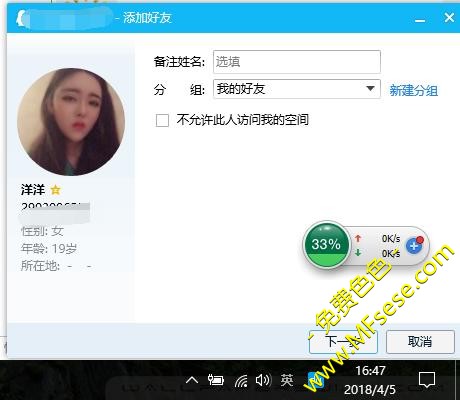Click the nickname 洋洋
The width and height of the screenshot is (460, 400).
point(33,190)
